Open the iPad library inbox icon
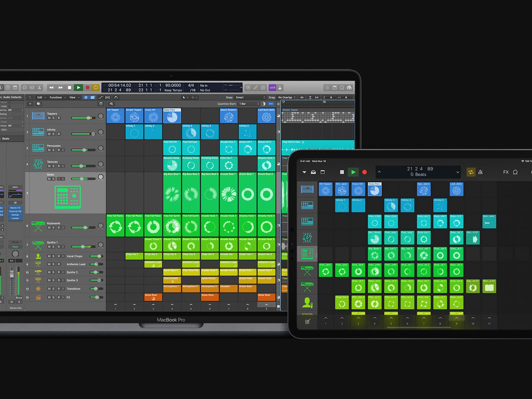Image resolution: width=532 pixels, height=399 pixels. [313, 172]
